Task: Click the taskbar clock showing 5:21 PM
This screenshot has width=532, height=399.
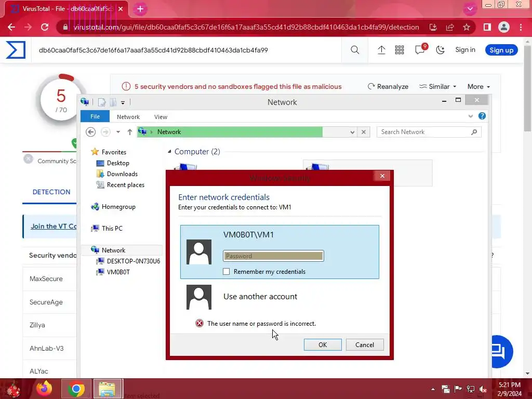Action: pos(509,389)
